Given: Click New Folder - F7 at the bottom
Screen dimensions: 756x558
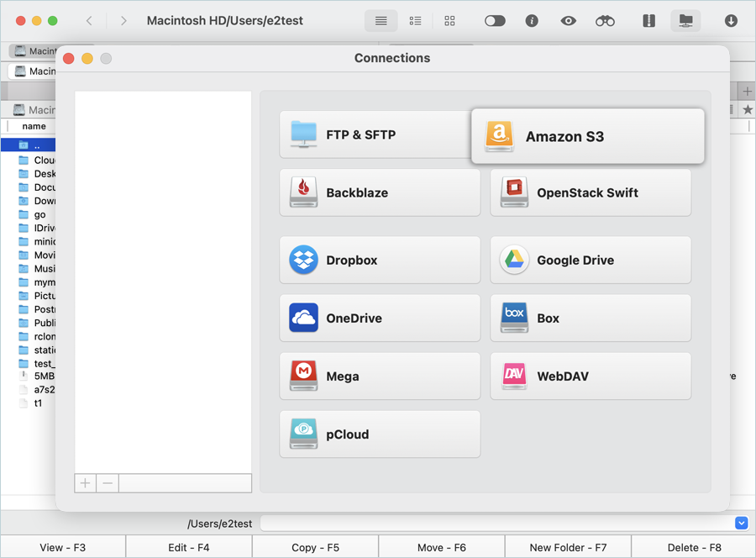Looking at the screenshot, I should tap(568, 547).
